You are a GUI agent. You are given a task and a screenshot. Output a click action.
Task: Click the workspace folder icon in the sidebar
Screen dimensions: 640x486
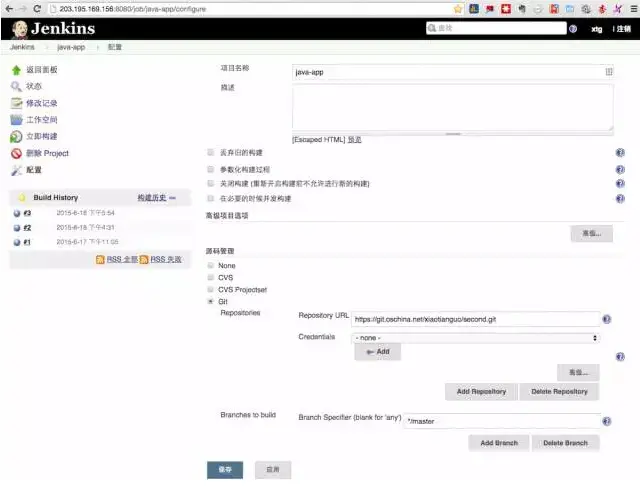[x=16, y=120]
